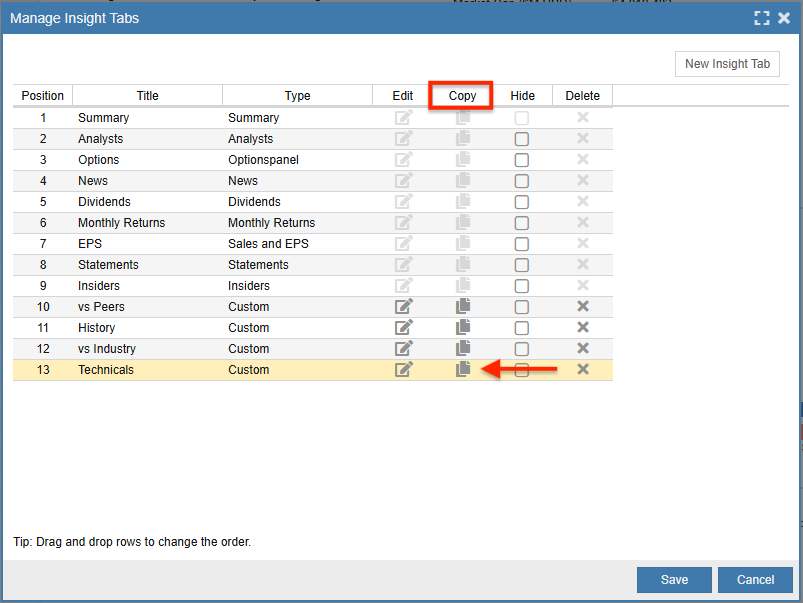
Task: Delete the Technicals tab
Action: [x=583, y=369]
